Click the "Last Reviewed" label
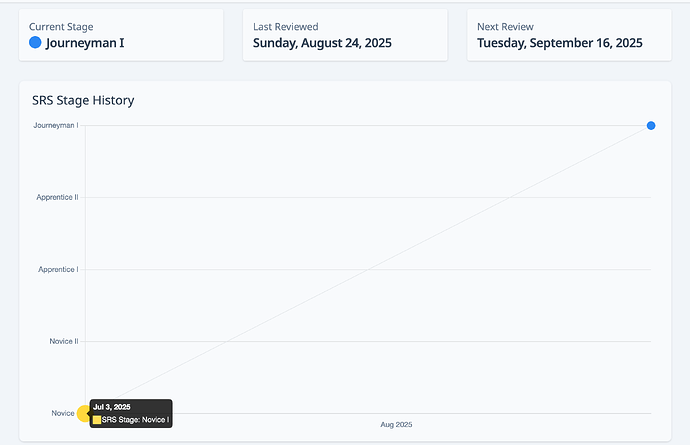 [285, 26]
